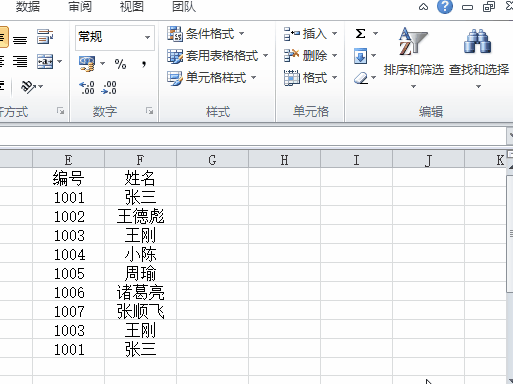This screenshot has height=384, width=513.
Task: Click inside the formula bar
Action: [x=253, y=136]
